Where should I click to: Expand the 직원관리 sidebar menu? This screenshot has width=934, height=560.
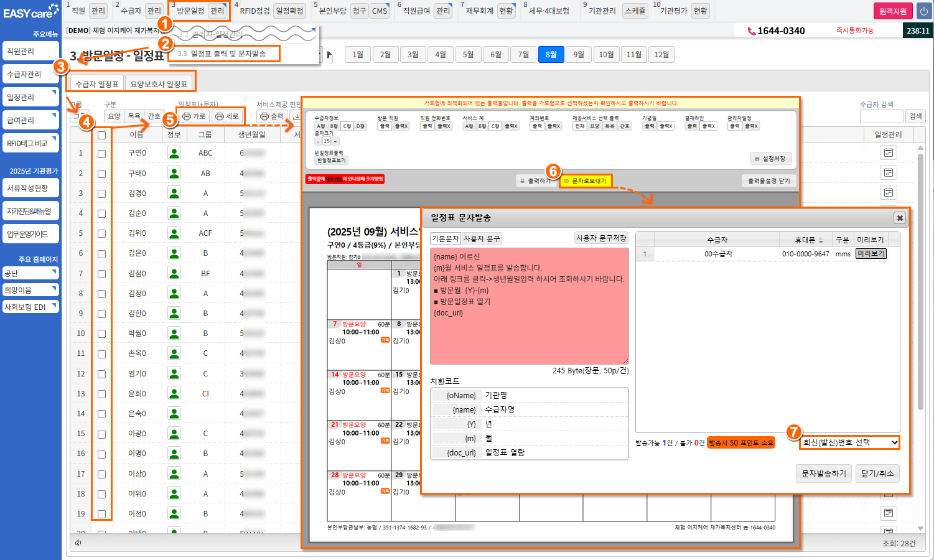coord(30,51)
